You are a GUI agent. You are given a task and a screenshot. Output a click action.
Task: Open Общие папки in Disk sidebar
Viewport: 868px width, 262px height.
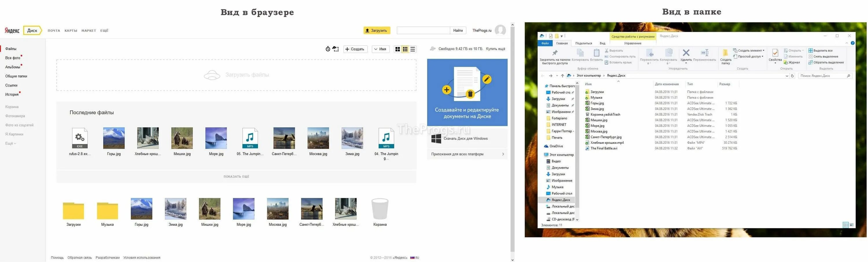[16, 76]
